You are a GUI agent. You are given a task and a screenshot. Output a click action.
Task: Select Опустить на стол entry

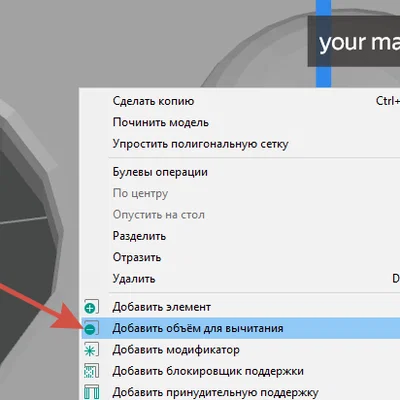[241, 215]
